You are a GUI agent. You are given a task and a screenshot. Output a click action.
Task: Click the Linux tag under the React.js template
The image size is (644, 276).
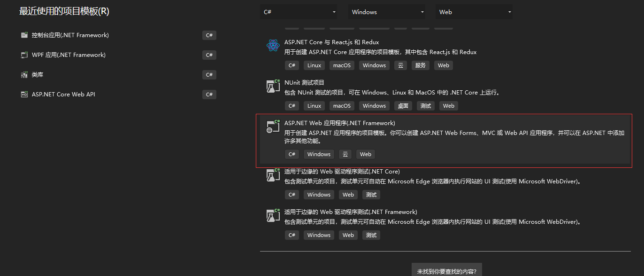click(x=314, y=65)
